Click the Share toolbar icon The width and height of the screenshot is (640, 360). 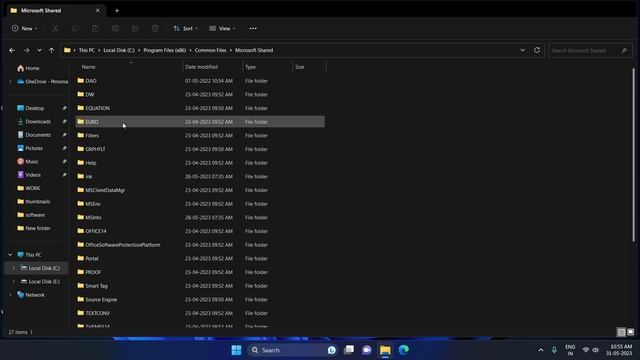pos(135,29)
